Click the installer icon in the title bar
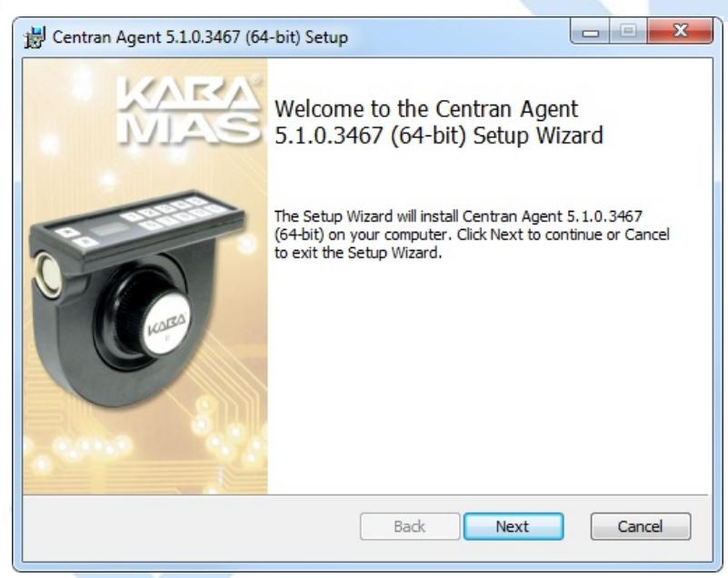 [x=35, y=37]
